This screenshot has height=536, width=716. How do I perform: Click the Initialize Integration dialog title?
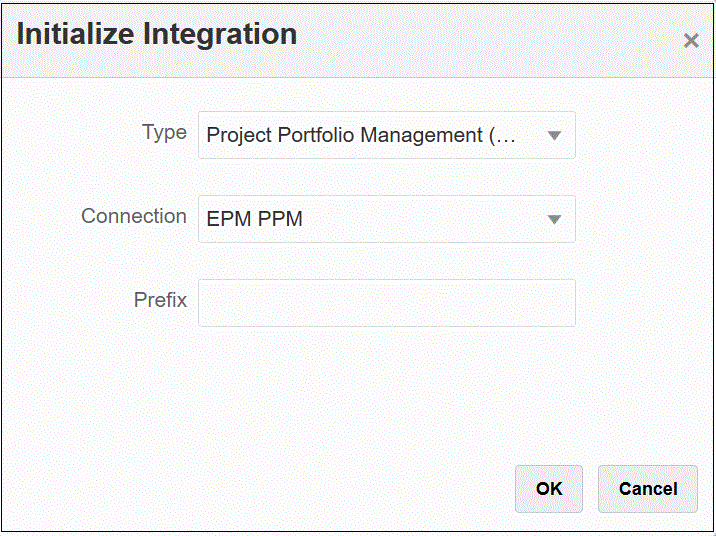click(157, 34)
